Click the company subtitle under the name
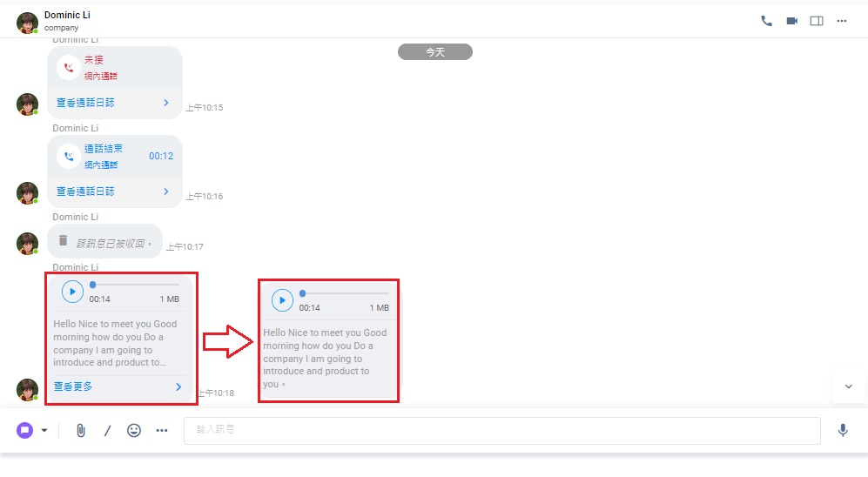The width and height of the screenshot is (868, 477). 62,28
